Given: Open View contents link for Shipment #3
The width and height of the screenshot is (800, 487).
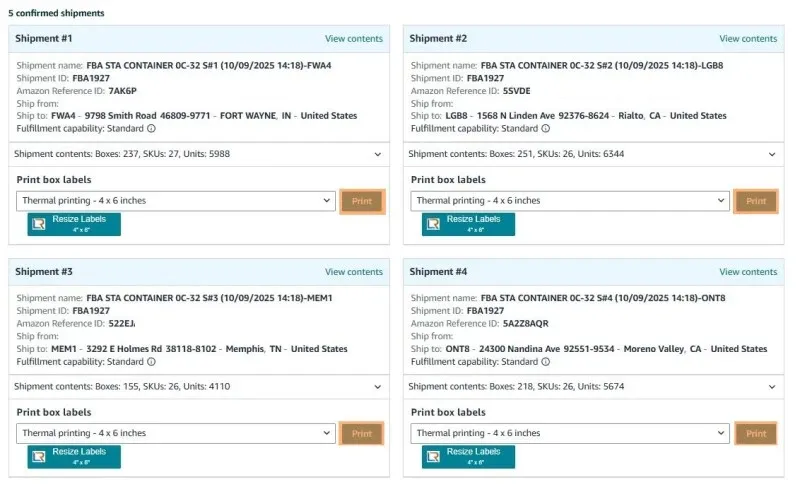Looking at the screenshot, I should 354,272.
